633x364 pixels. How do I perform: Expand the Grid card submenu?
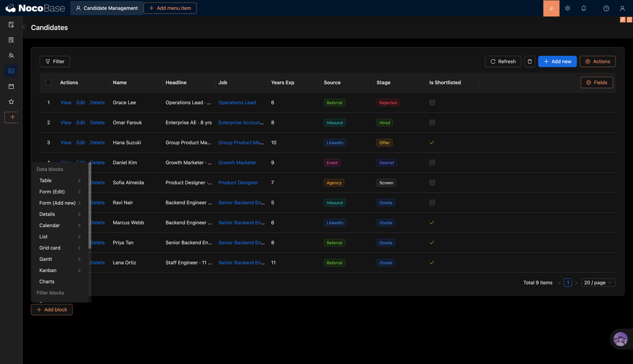(60, 248)
